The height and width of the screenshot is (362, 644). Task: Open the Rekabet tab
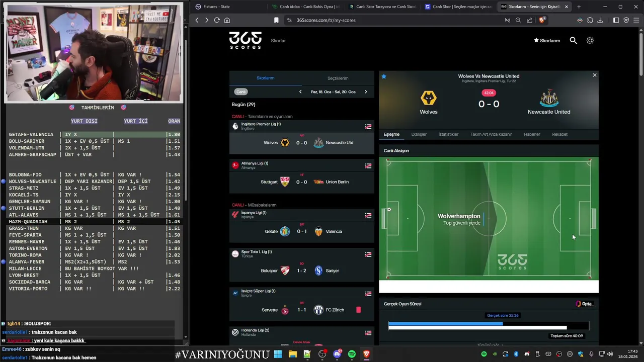pos(559,134)
